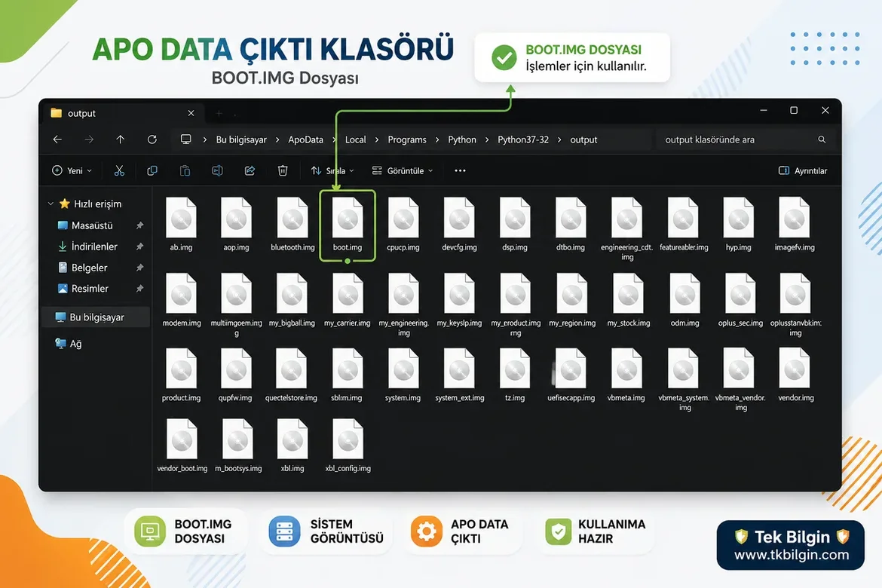Unpin Resimler using its pin icon
882x588 pixels.
click(x=139, y=289)
